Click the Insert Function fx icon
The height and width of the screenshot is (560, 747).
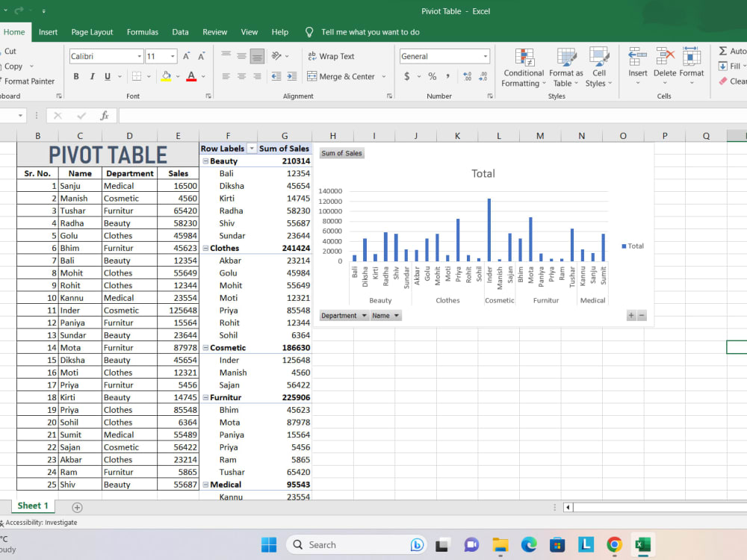pos(105,115)
